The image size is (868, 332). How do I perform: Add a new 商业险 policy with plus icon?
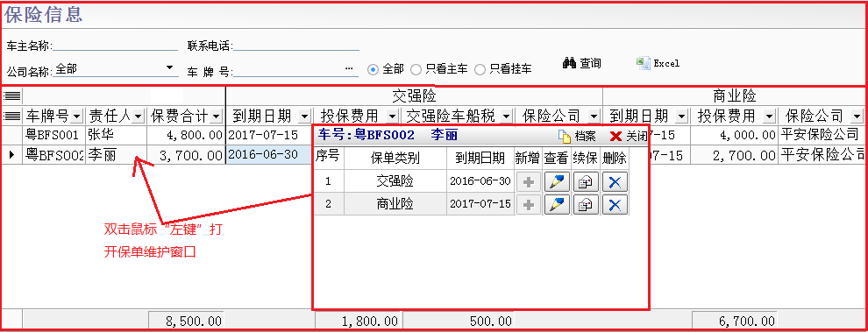coord(529,204)
